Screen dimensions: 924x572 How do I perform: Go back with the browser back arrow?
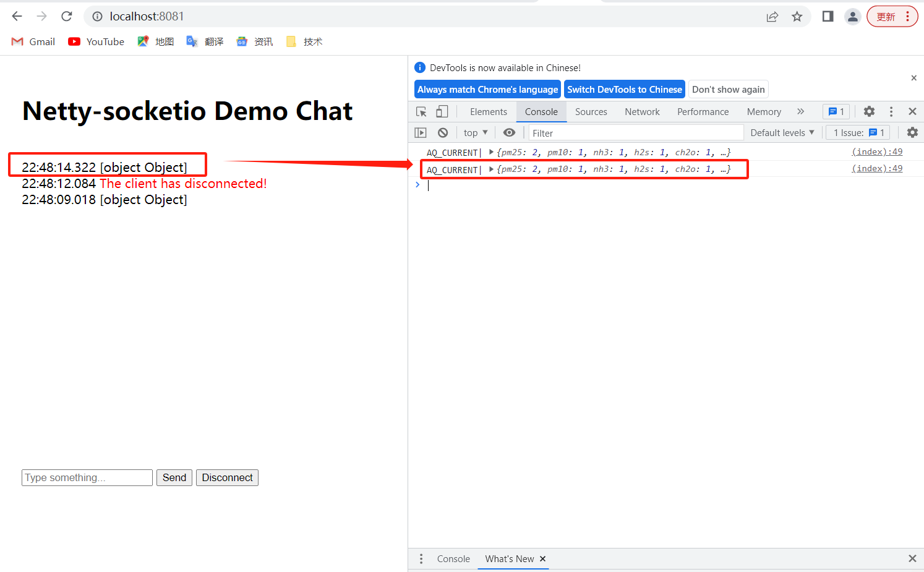point(17,16)
